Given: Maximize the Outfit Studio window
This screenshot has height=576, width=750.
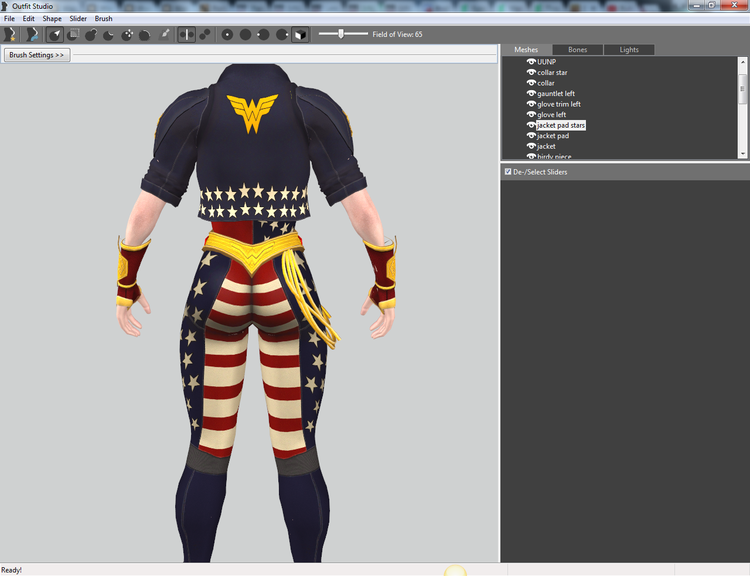Looking at the screenshot, I should tap(711, 5).
